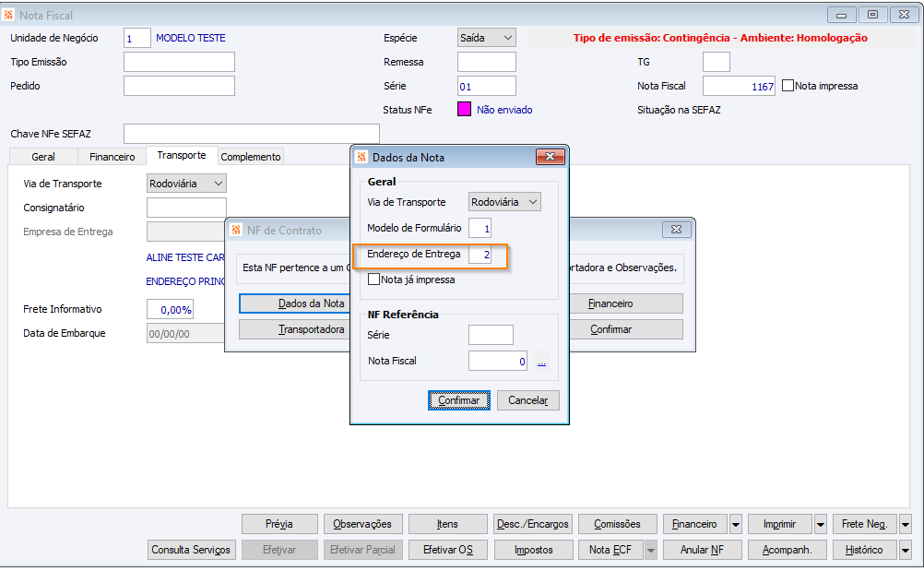Select the Transporte tab
The width and height of the screenshot is (924, 571).
tap(182, 155)
